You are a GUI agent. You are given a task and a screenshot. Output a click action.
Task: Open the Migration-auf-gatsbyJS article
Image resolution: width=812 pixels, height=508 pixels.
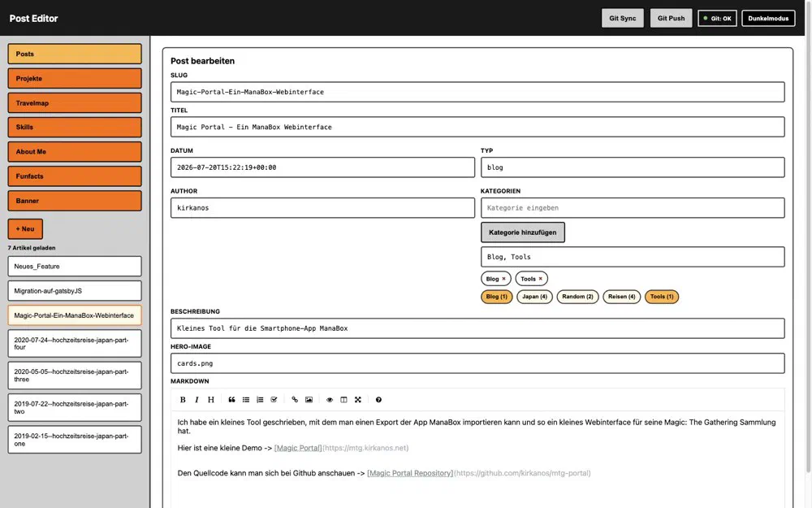tap(75, 291)
